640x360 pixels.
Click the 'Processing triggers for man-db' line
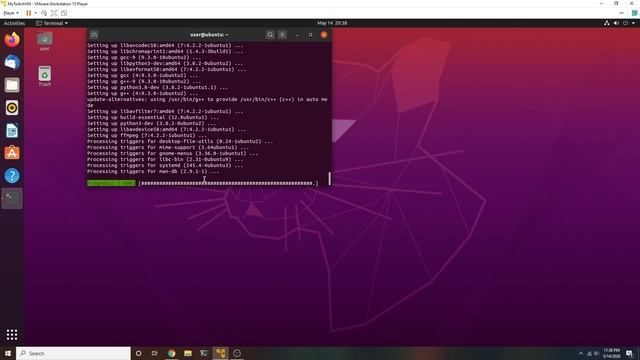tap(153, 171)
